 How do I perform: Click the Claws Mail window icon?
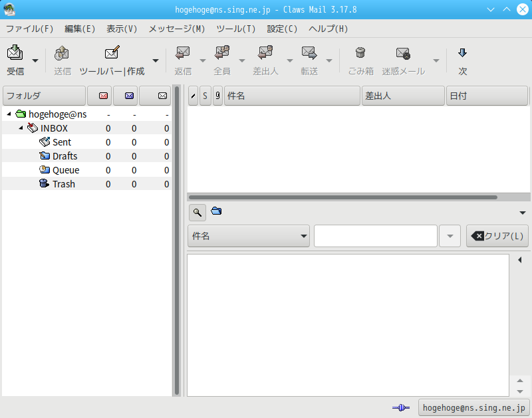pyautogui.click(x=9, y=9)
